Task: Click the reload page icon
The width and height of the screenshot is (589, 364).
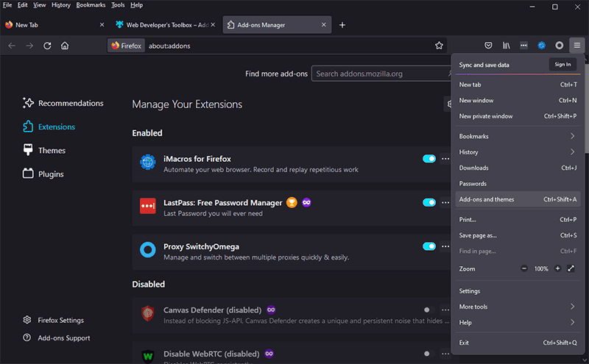Action: (47, 46)
